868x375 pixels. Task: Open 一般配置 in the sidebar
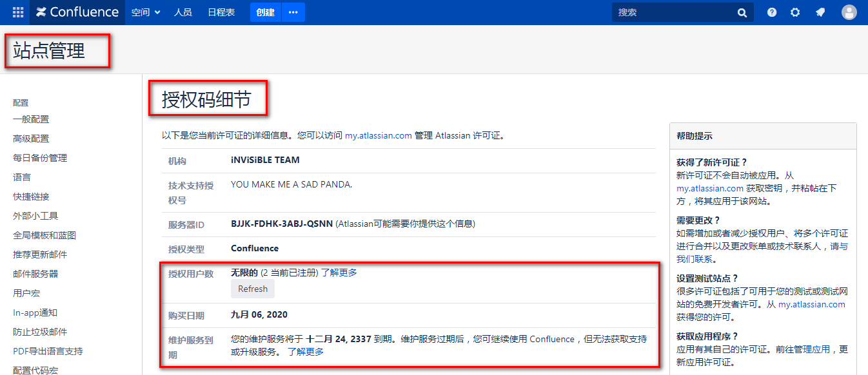tap(31, 119)
